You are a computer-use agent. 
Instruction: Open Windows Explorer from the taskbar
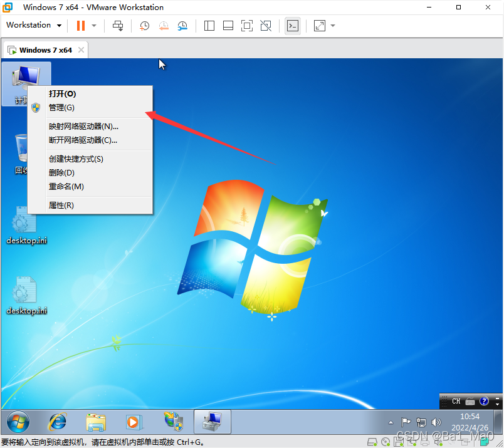click(x=96, y=422)
